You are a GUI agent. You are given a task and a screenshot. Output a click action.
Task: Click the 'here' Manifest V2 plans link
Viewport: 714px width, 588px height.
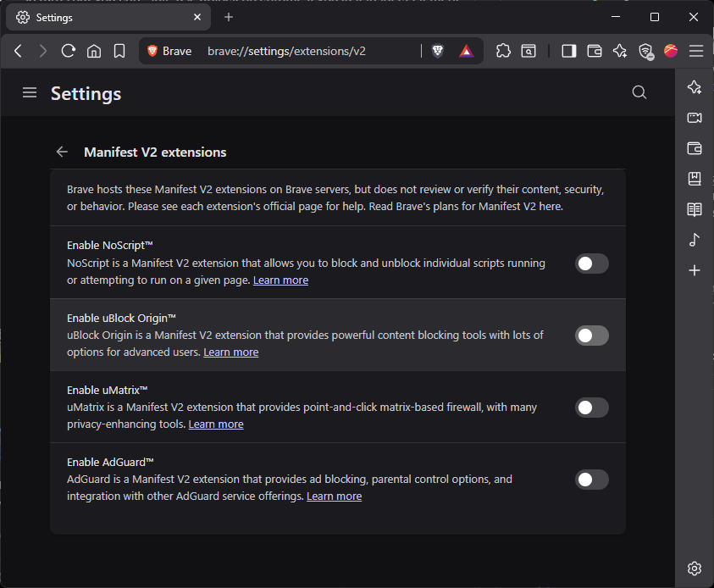tap(550, 207)
